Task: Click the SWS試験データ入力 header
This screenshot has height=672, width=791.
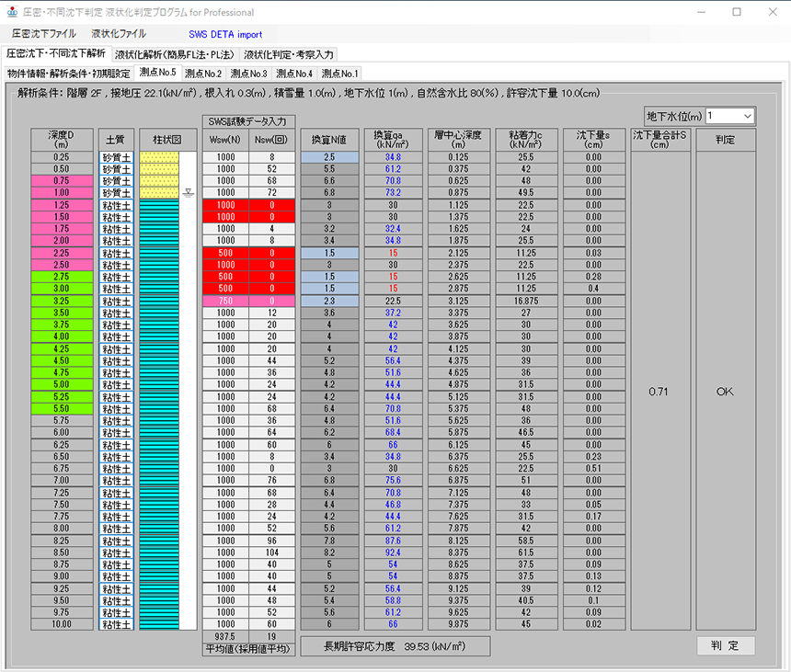Action: (x=248, y=121)
